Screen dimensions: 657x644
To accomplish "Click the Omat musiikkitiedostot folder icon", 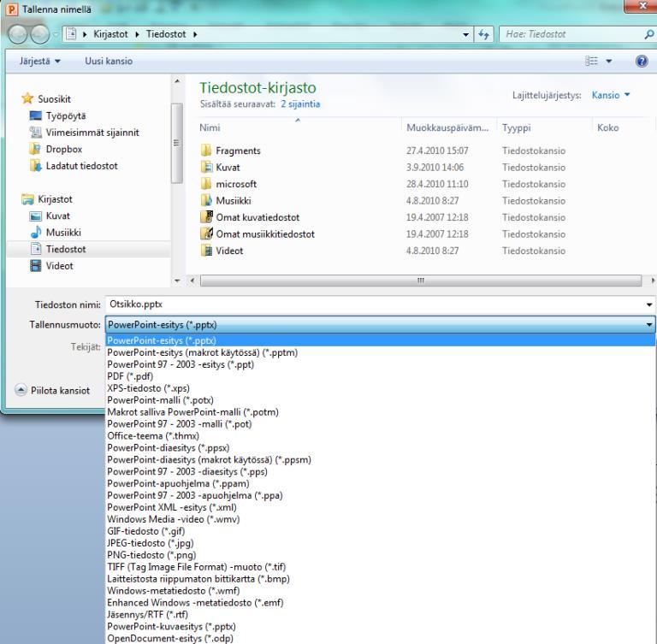I will pos(206,233).
